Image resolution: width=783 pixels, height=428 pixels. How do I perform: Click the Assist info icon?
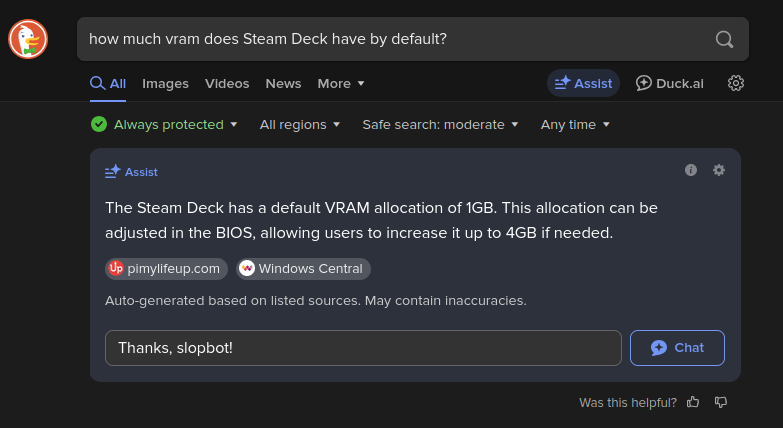691,170
